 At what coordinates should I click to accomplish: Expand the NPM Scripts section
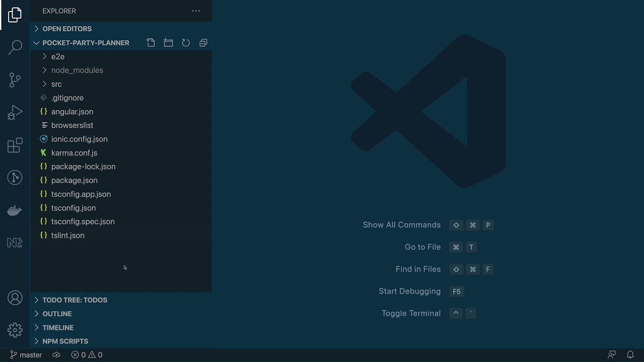121,341
